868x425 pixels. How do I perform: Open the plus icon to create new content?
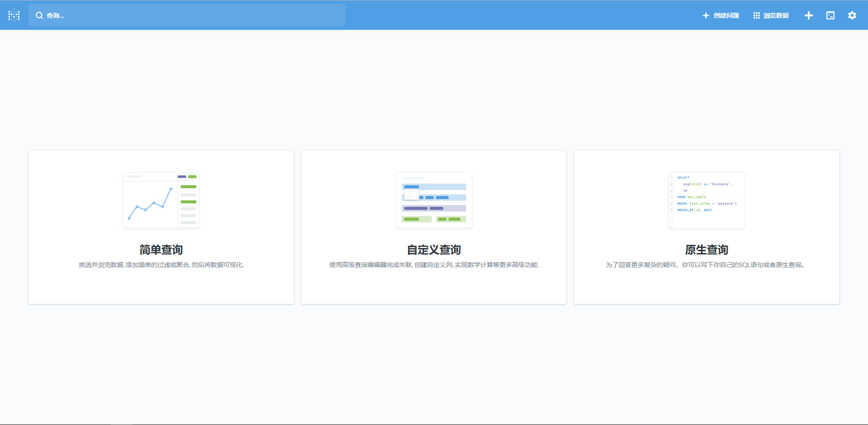[808, 15]
